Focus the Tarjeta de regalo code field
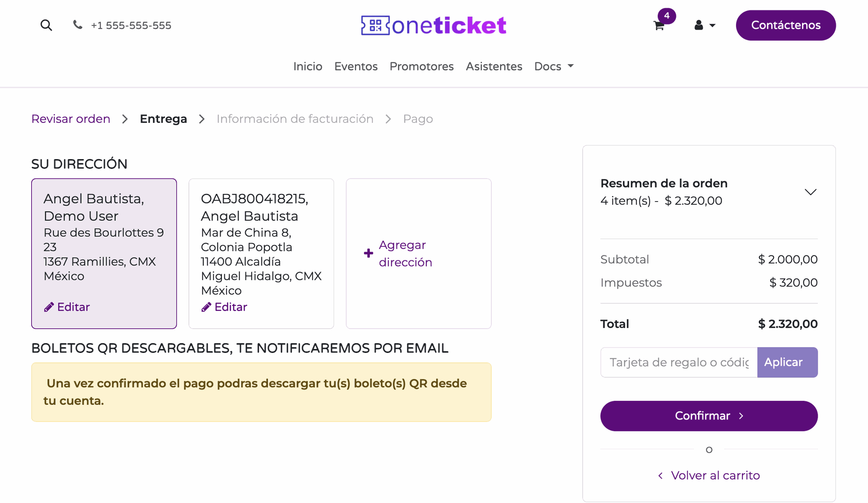868x503 pixels. click(x=679, y=362)
